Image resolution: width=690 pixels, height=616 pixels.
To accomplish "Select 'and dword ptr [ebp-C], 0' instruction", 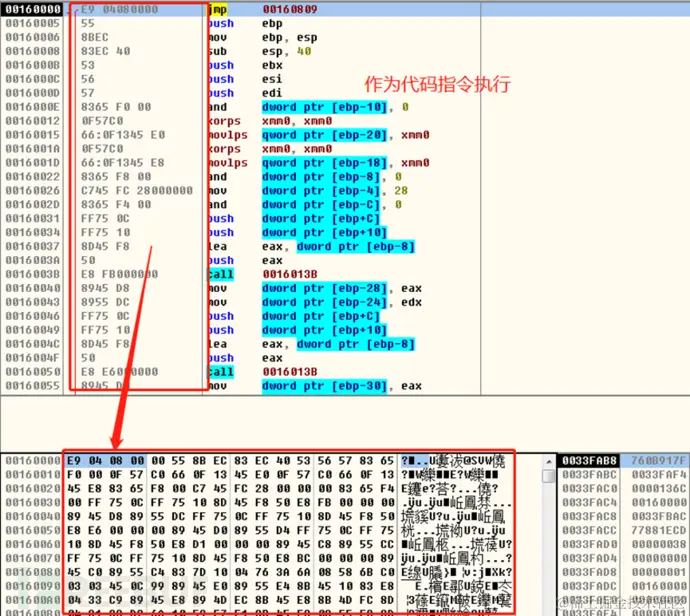I will [x=305, y=205].
